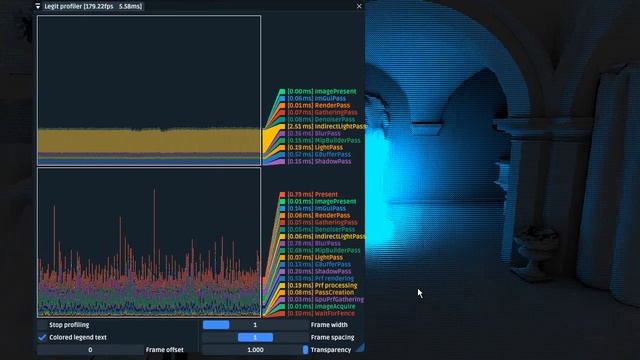Click the Transparency slider
Image resolution: width=640 pixels, height=360 pixels.
255,350
